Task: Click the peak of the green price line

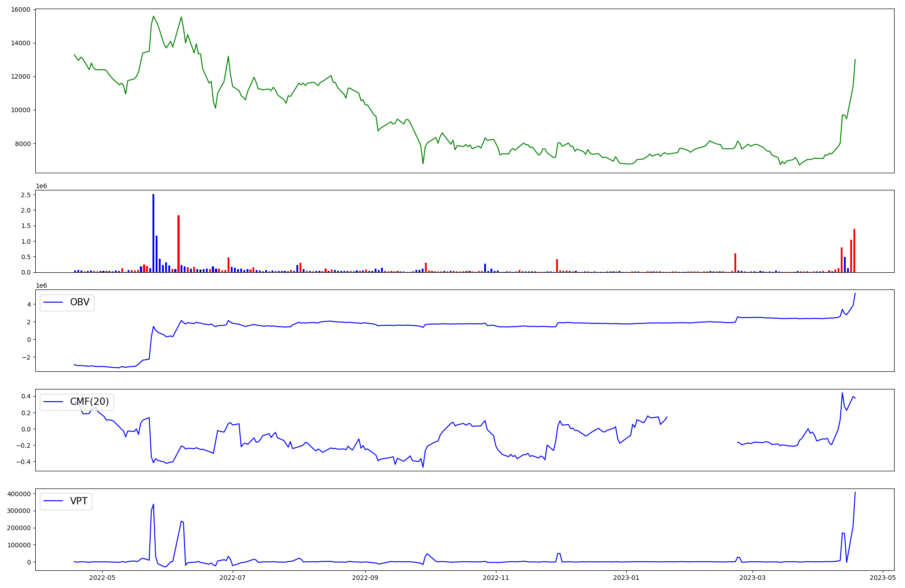Action: (153, 16)
